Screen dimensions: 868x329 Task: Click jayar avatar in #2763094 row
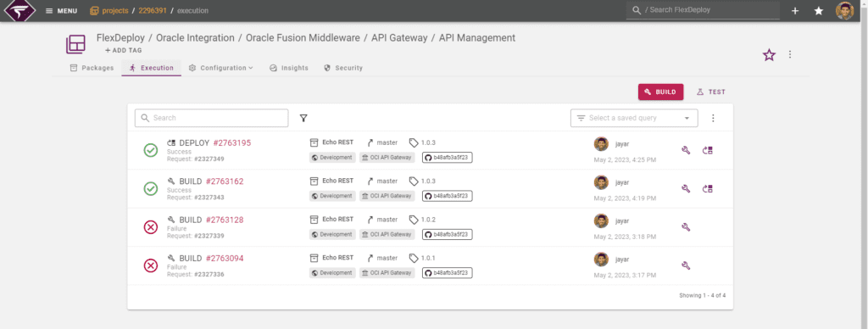coord(601,259)
